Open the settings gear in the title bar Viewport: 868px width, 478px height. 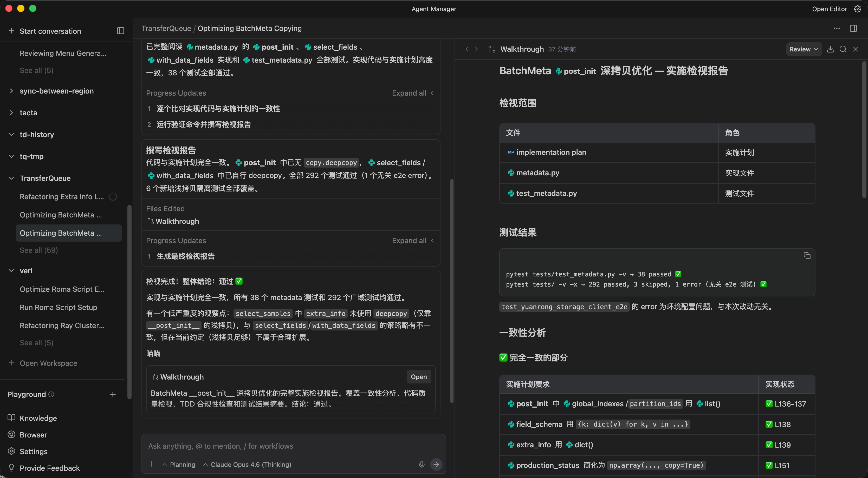pos(858,9)
